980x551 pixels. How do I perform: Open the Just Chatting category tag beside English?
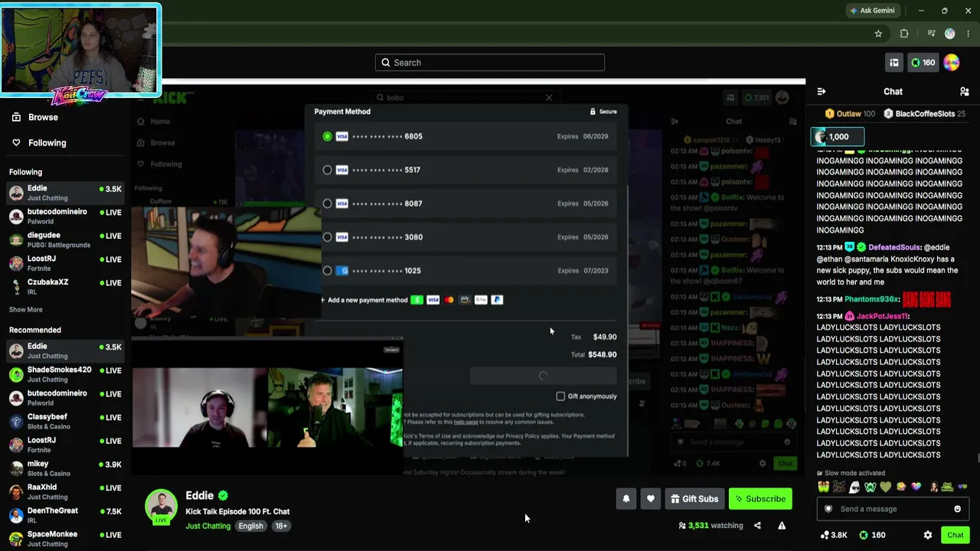[x=207, y=526]
